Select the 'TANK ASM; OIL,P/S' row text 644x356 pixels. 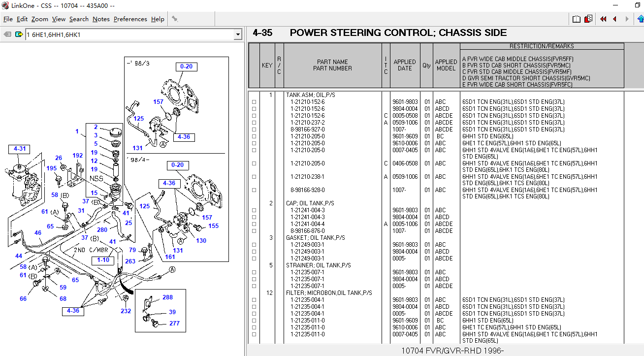click(311, 95)
